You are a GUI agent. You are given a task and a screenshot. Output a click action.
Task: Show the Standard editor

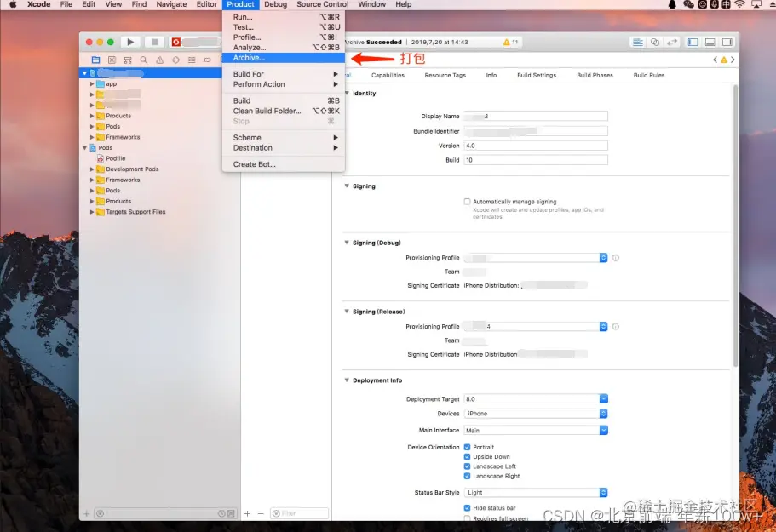pyautogui.click(x=638, y=42)
